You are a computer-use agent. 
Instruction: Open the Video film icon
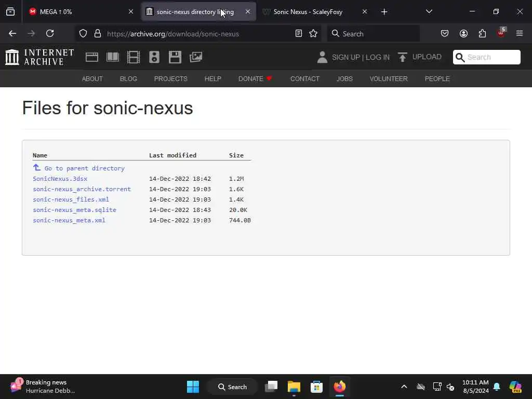[x=134, y=57]
